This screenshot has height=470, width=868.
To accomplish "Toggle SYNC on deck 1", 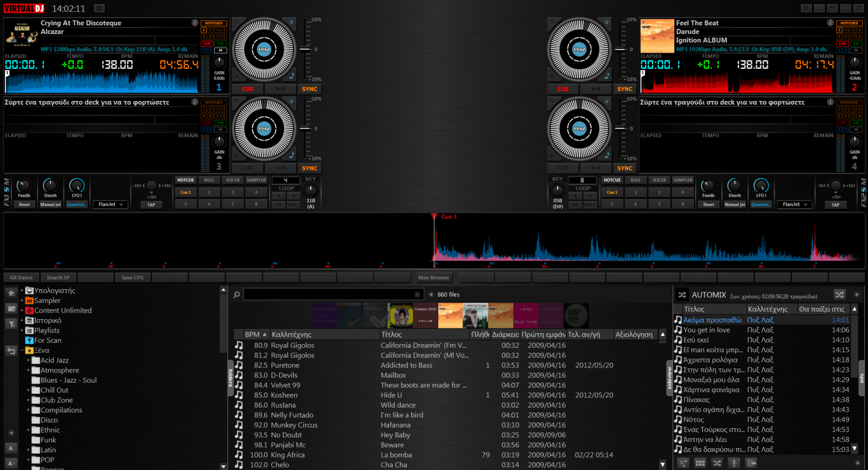I will tap(309, 89).
